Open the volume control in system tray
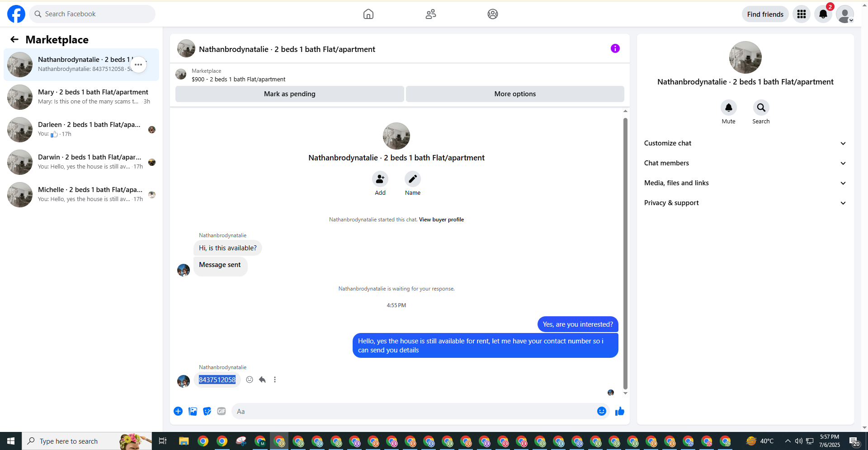Image resolution: width=868 pixels, height=450 pixels. [x=799, y=441]
